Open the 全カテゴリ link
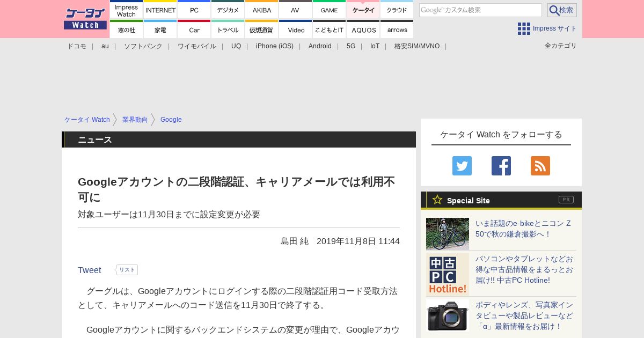This screenshot has height=338, width=644. click(561, 46)
